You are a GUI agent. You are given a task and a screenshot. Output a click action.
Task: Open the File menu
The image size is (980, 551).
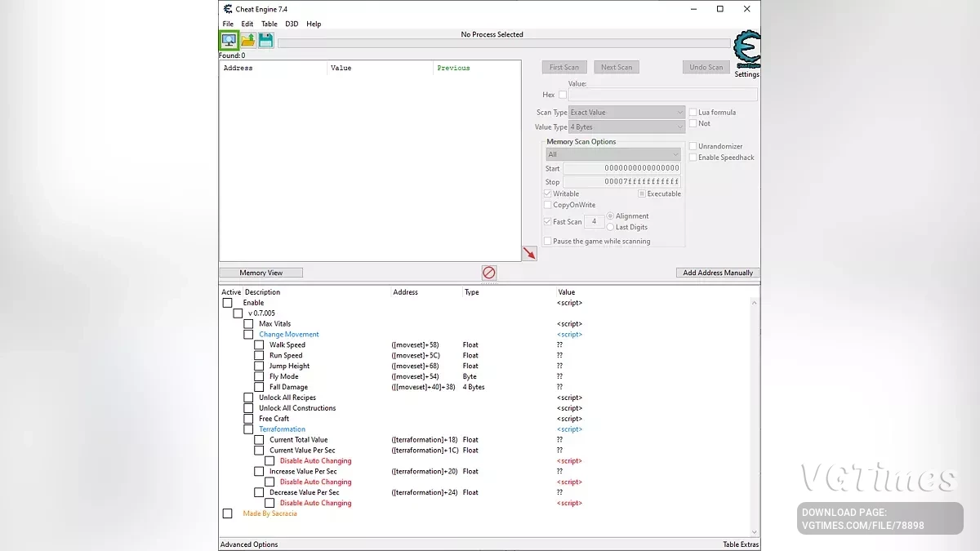click(x=228, y=24)
